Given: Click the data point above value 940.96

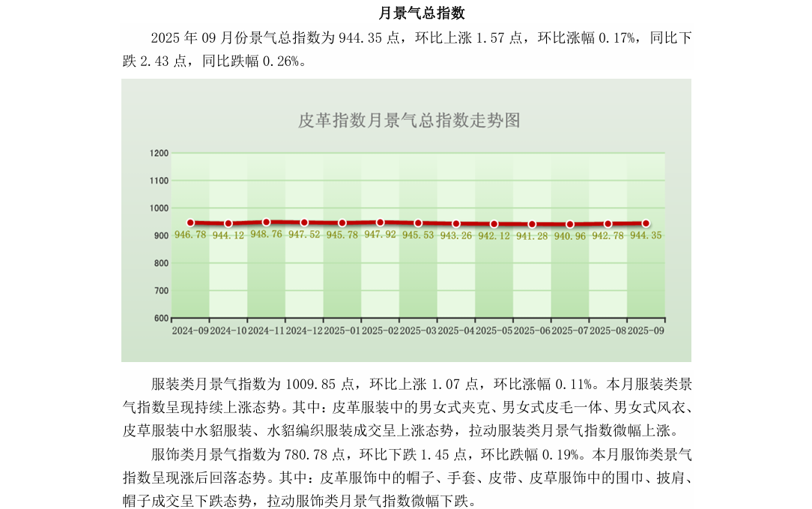Looking at the screenshot, I should click(x=570, y=224).
